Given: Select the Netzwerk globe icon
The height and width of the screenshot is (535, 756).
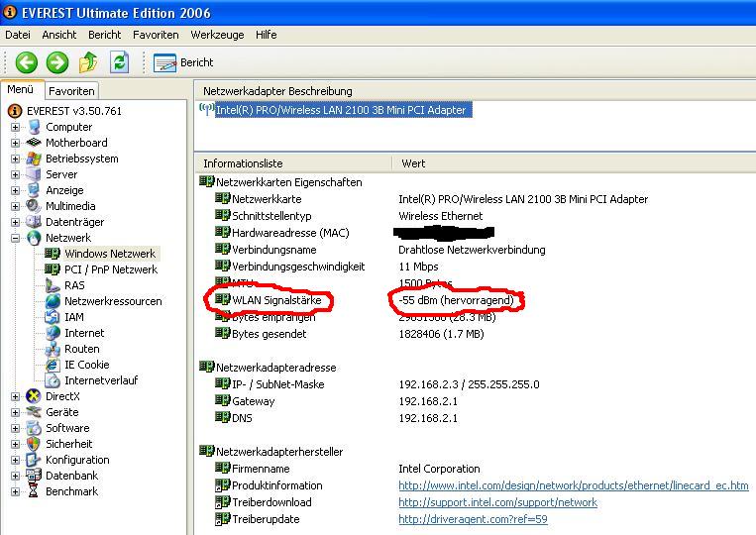Looking at the screenshot, I should 34,238.
